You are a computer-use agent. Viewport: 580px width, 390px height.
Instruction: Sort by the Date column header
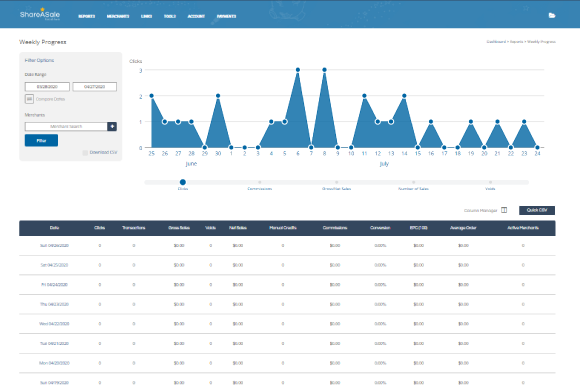pos(54,228)
